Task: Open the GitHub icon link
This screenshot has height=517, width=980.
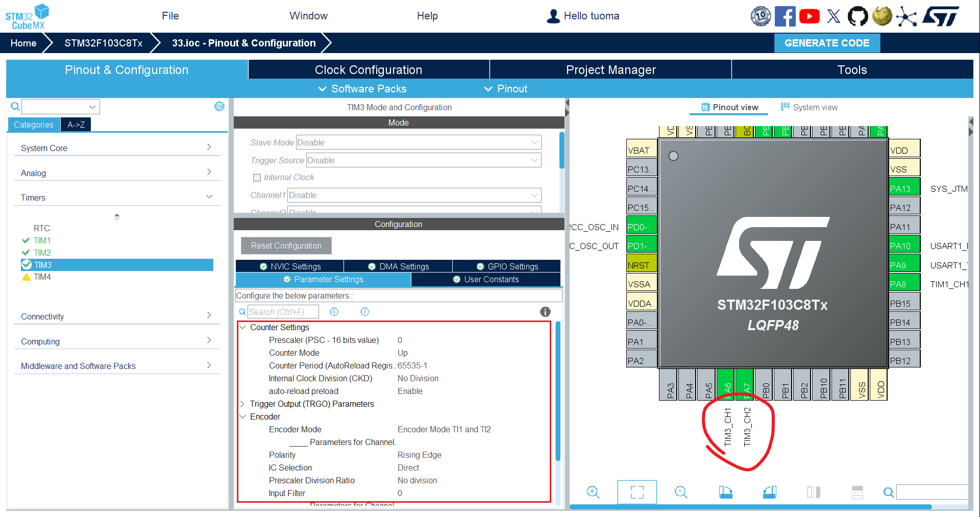Action: (857, 16)
